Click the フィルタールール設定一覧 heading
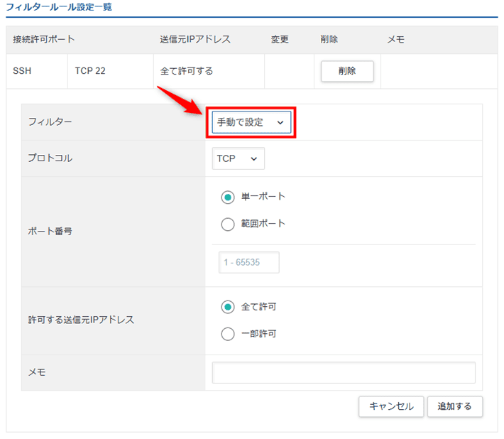This screenshot has width=504, height=439. click(x=59, y=7)
